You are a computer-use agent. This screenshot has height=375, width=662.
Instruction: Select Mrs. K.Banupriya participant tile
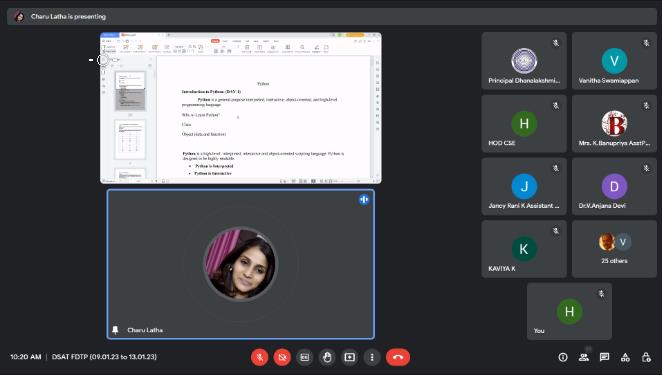point(614,123)
